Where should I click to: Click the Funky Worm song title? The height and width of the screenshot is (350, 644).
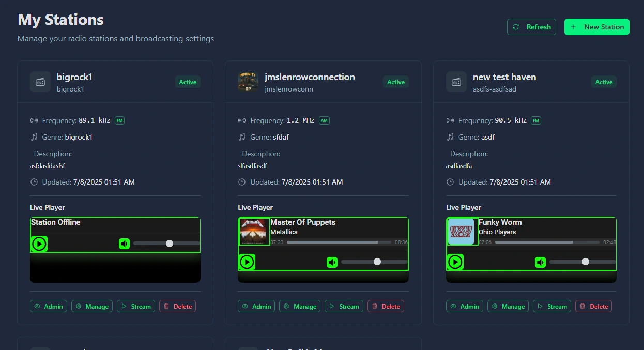click(500, 222)
